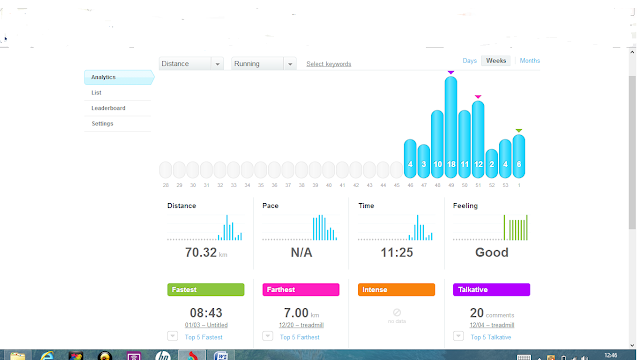Select the week 49 bar showing 18
The height and width of the screenshot is (360, 640).
[x=451, y=127]
